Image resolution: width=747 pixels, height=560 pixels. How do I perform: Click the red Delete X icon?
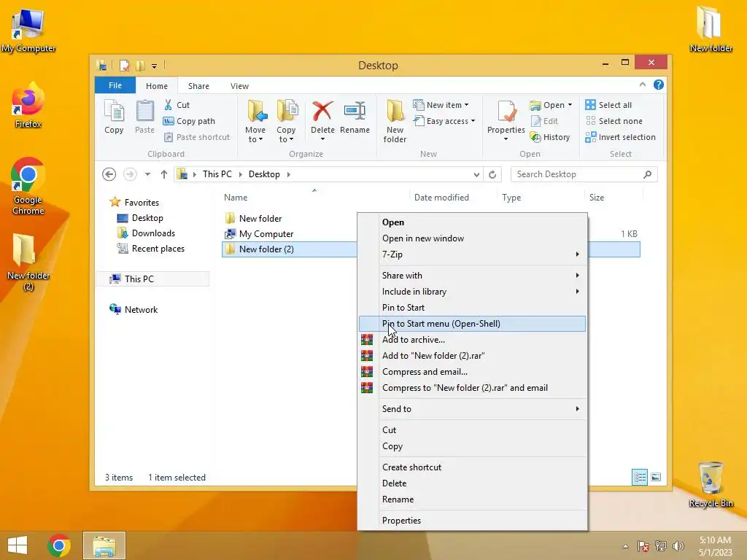click(x=322, y=112)
